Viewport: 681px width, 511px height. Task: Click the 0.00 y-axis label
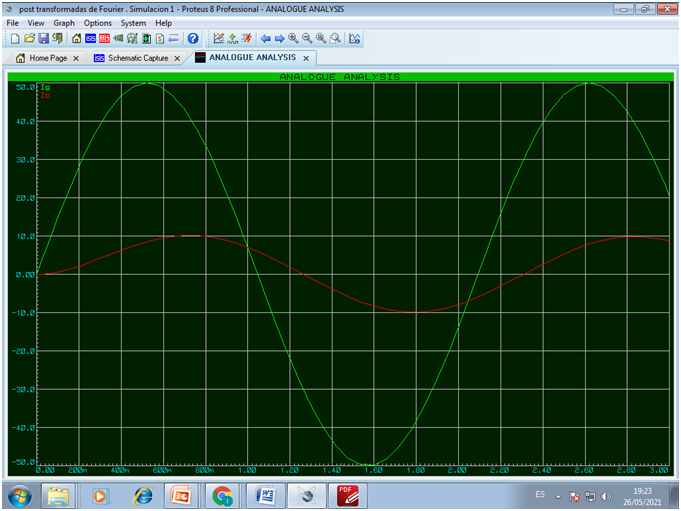(x=25, y=275)
